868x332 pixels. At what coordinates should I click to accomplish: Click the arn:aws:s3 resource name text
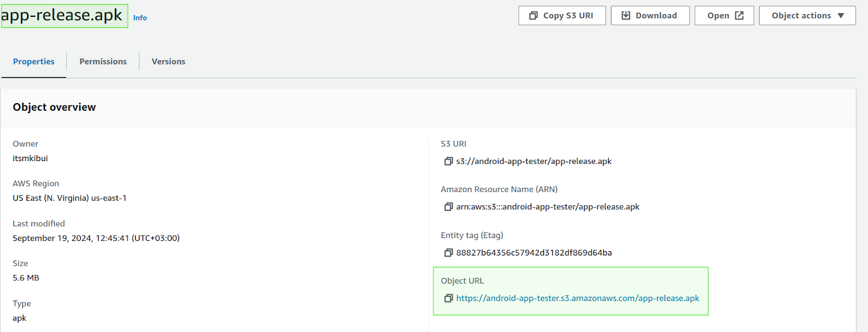point(547,207)
